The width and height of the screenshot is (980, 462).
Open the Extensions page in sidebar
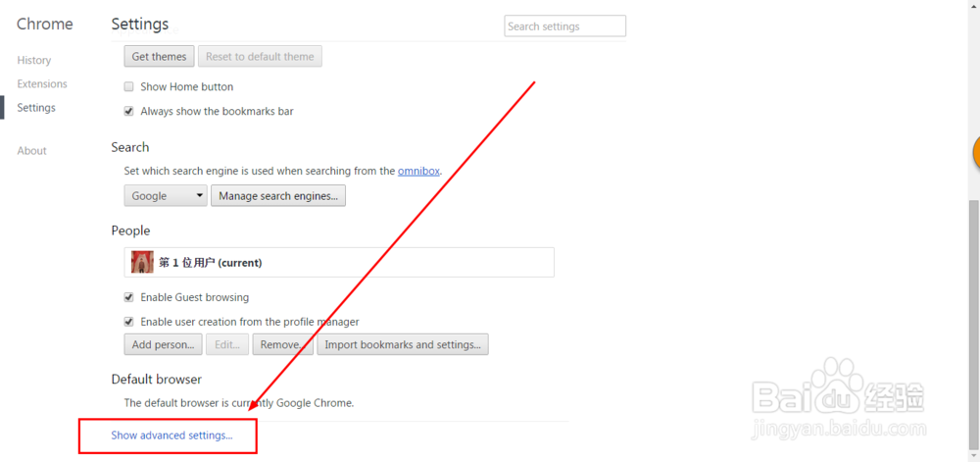click(42, 83)
